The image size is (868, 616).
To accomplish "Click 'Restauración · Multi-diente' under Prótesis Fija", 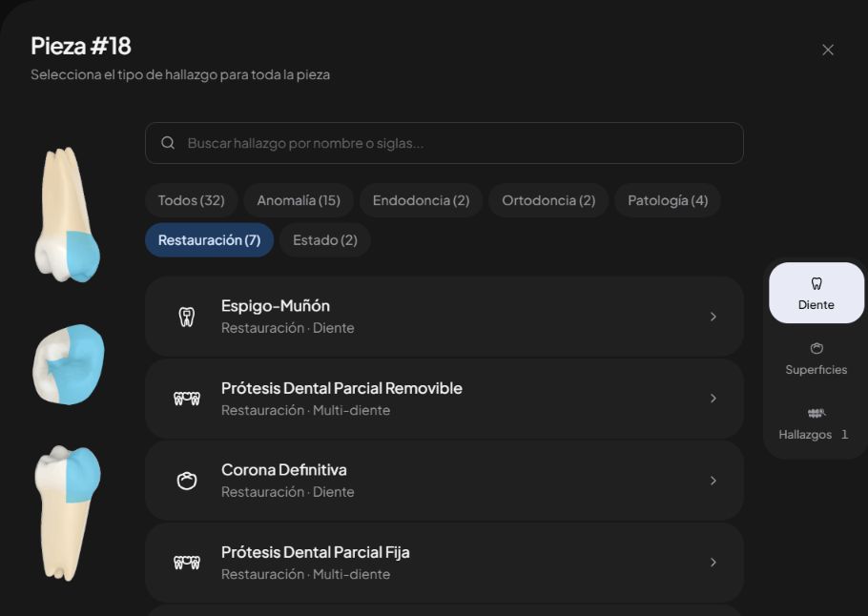I will pyautogui.click(x=305, y=574).
